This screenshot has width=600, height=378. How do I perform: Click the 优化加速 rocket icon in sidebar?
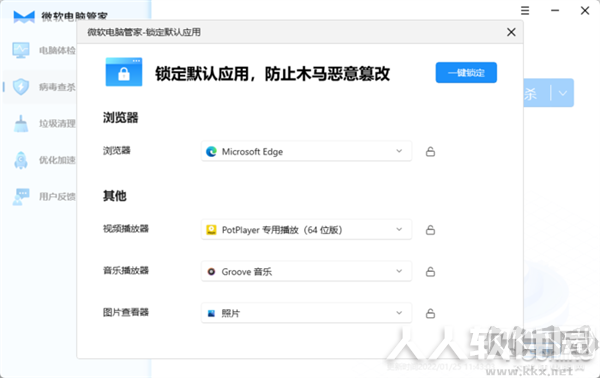pos(21,160)
